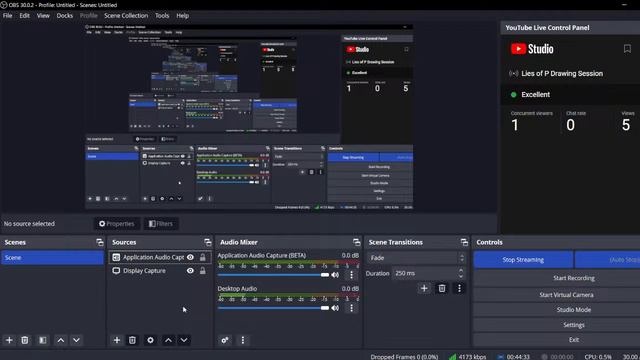Click Dropped Frames 0 (0.0%) status
Viewport: 640px width, 360px height.
click(404, 357)
